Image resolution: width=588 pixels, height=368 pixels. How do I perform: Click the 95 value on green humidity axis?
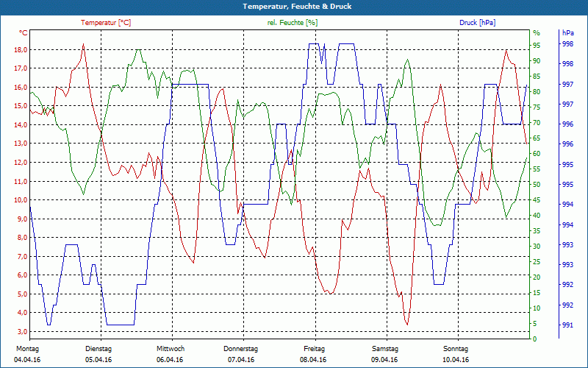tap(537, 46)
